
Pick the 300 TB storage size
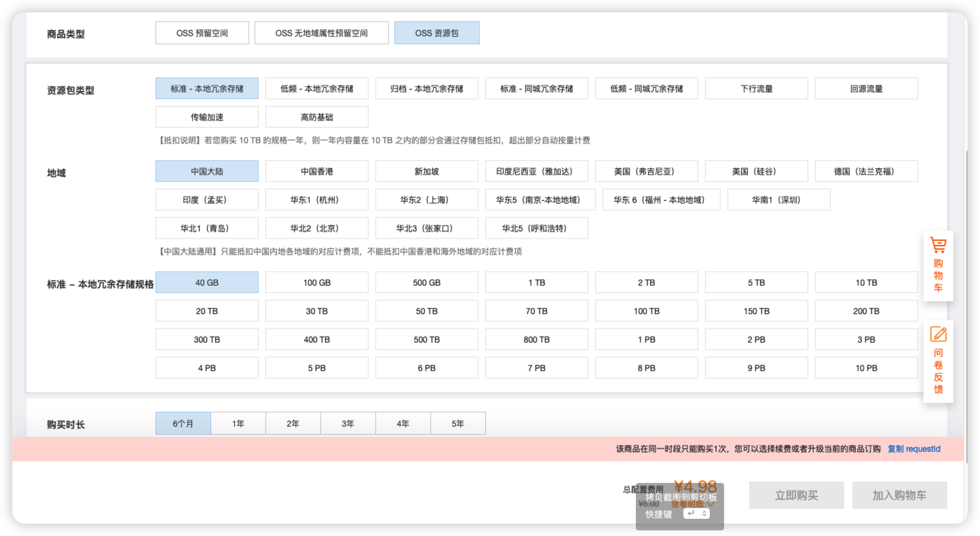point(207,339)
